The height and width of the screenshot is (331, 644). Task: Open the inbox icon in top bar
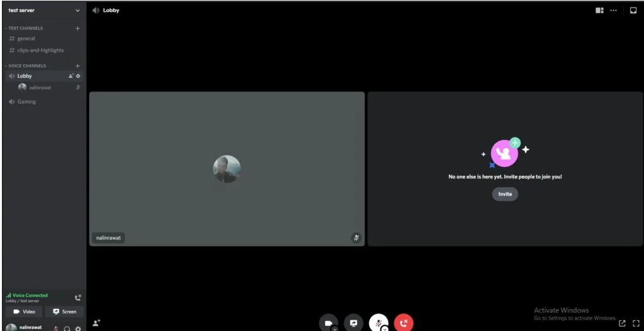tap(633, 10)
